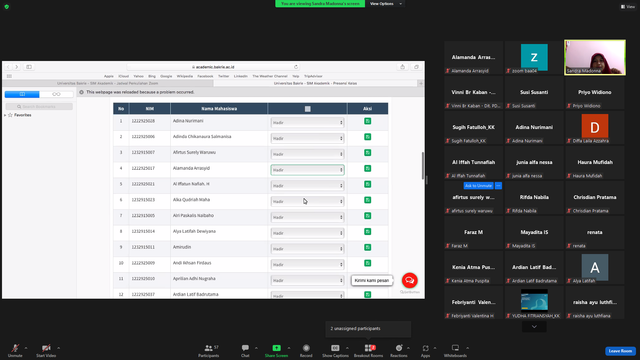
Task: Click the green action icon for Adina Nurimani
Action: click(x=367, y=121)
